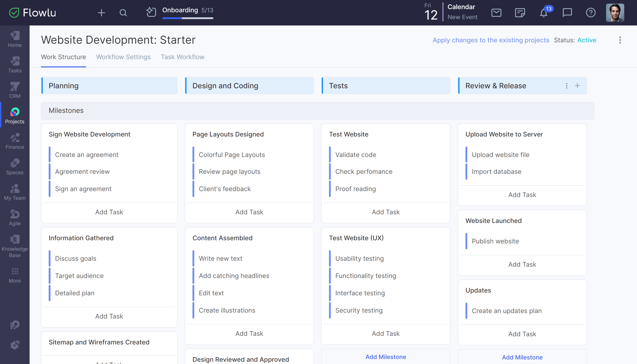Open the CRM module in sidebar
This screenshot has width=637, height=364.
click(15, 90)
